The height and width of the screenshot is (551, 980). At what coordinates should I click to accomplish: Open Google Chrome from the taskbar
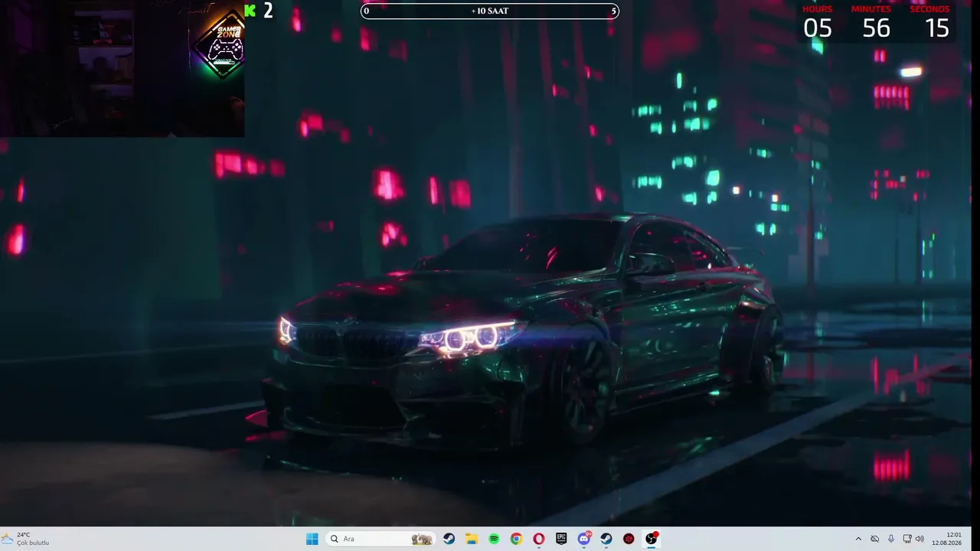point(517,539)
